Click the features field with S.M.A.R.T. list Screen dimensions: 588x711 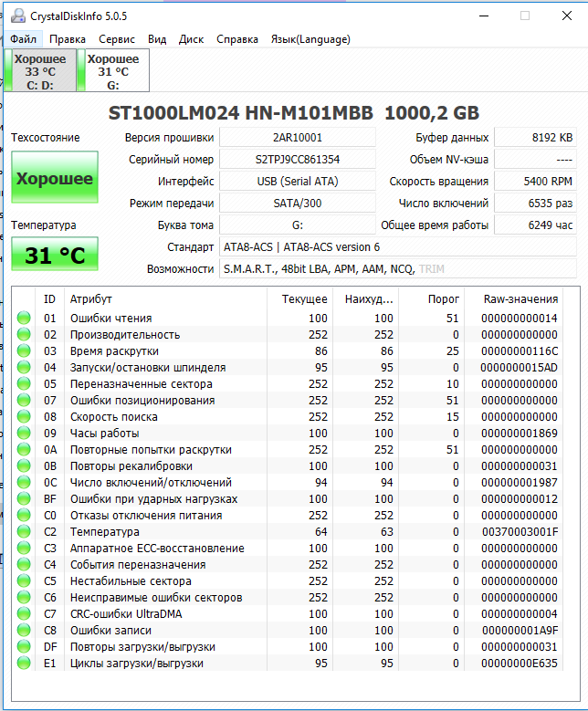click(x=398, y=268)
